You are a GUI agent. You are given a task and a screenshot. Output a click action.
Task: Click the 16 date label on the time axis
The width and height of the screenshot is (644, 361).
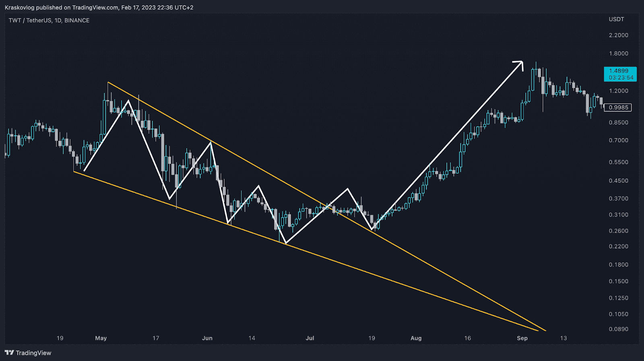[468, 338]
